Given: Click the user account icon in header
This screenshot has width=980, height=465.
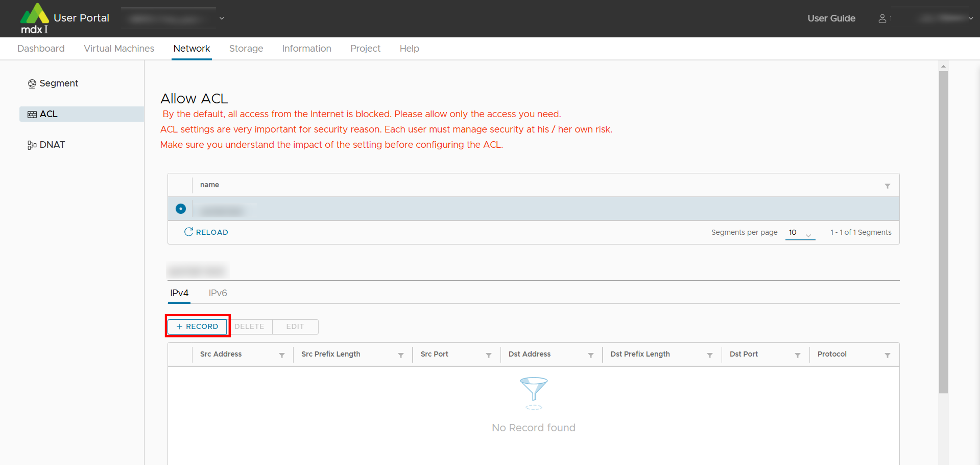Looking at the screenshot, I should pyautogui.click(x=882, y=18).
